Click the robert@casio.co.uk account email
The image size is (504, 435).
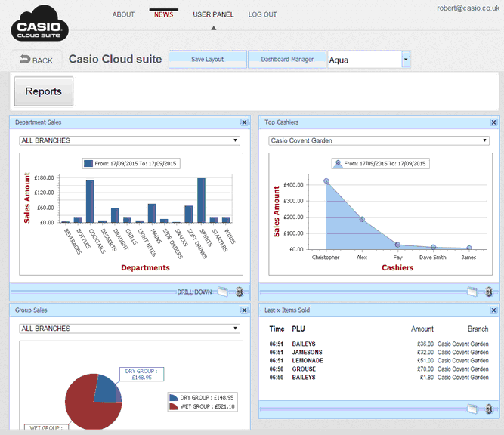pos(468,8)
